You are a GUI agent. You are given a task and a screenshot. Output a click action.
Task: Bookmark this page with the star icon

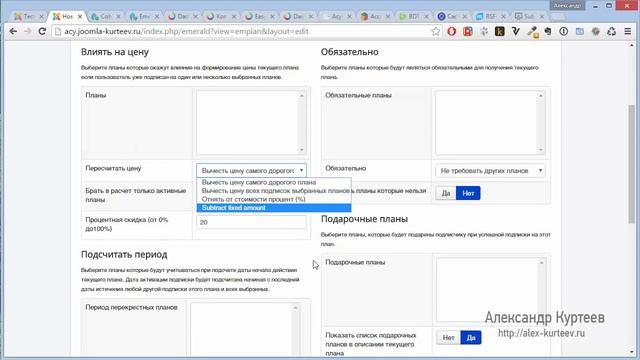pyautogui.click(x=436, y=31)
